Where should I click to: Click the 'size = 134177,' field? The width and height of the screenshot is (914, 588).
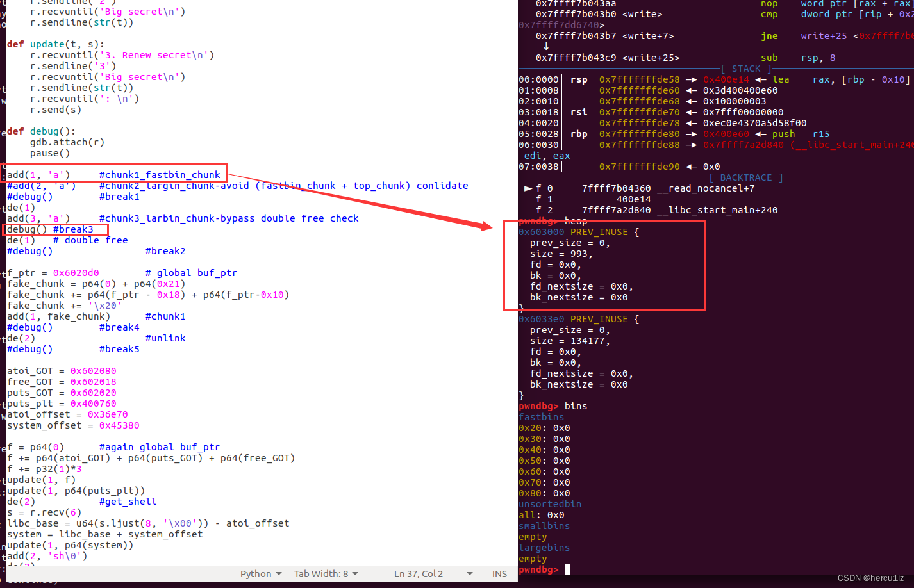[570, 341]
